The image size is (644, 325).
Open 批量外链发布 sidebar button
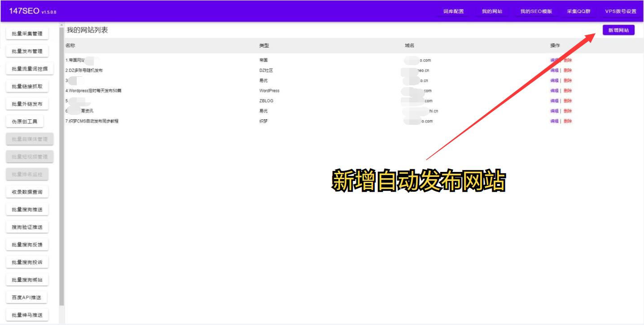tap(27, 104)
